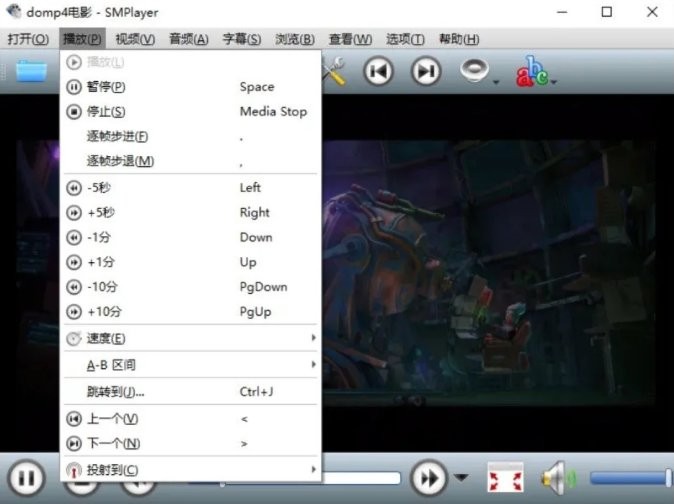Select 逐帧步进(F) frame step
This screenshot has height=504, width=674.
pos(190,137)
